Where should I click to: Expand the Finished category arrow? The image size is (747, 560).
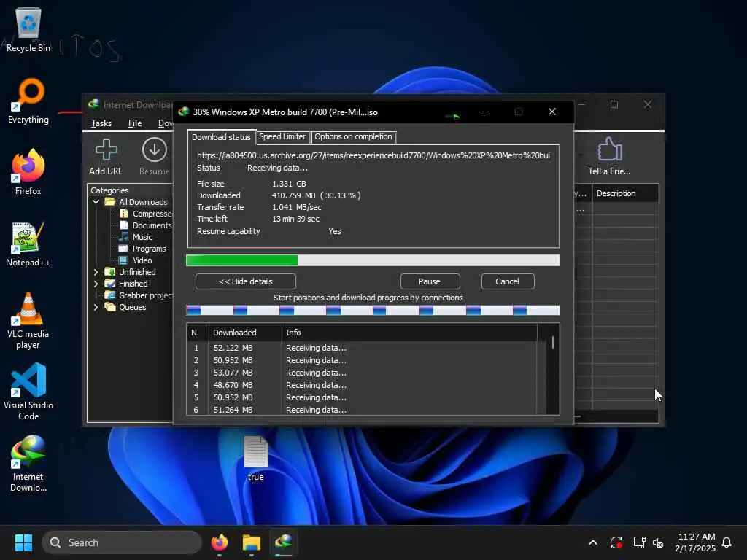coord(96,284)
